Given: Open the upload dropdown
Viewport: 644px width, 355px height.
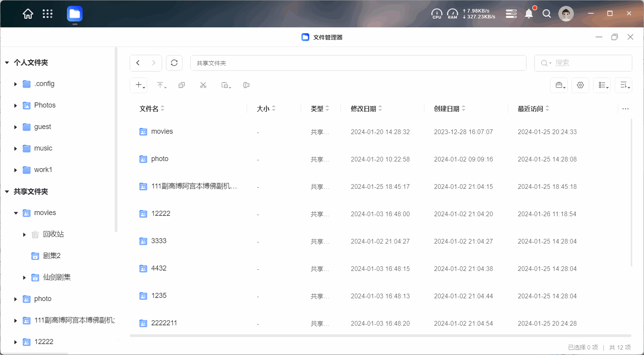Looking at the screenshot, I should point(161,85).
